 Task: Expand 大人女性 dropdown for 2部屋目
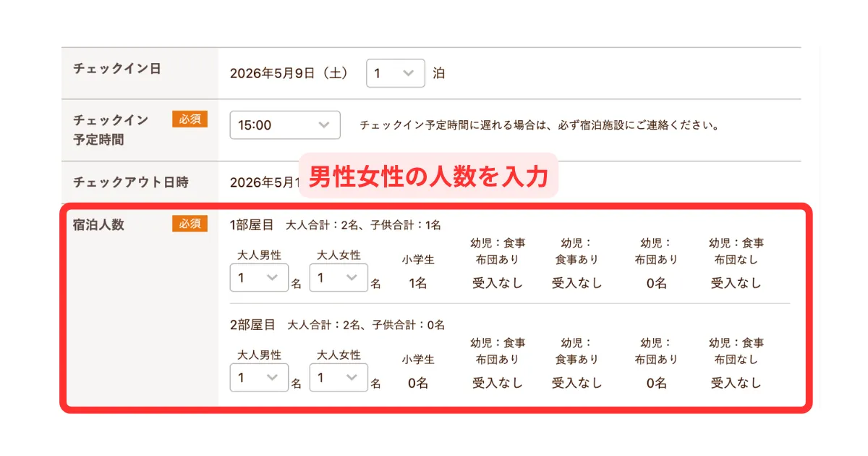(x=339, y=378)
